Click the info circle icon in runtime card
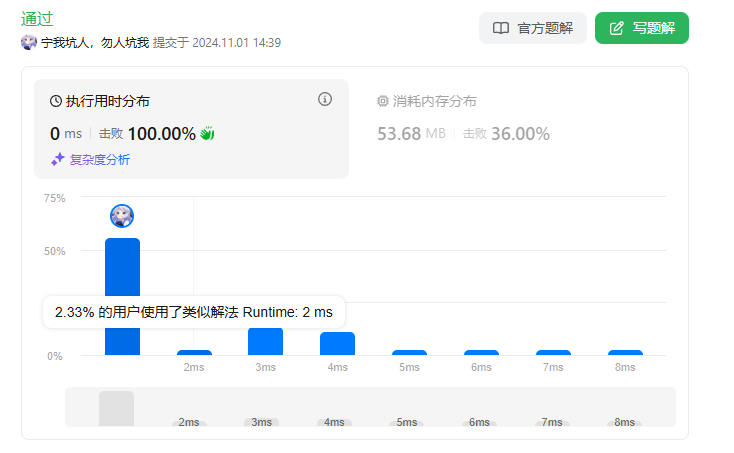734x453 pixels. (324, 99)
